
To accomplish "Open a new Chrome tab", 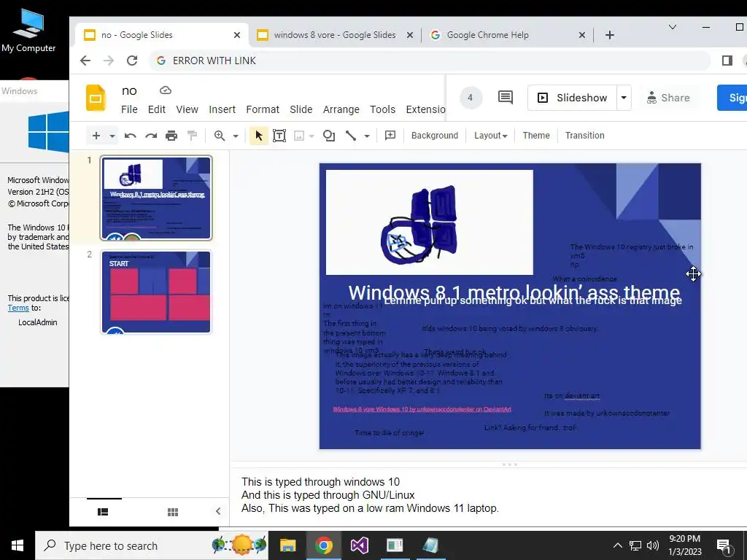I will tap(610, 35).
